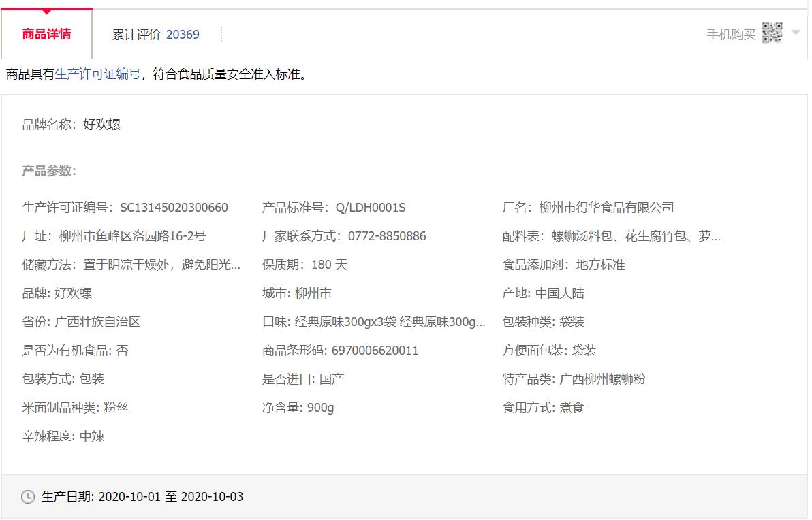Select phone number 0772-8850886
This screenshot has height=520, width=812.
pos(387,236)
